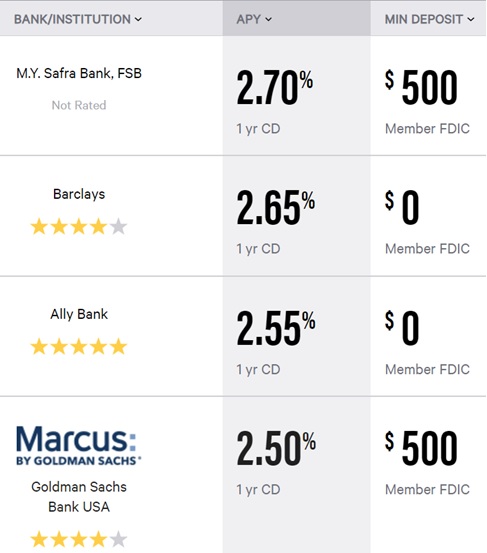
Task: Open M.Y. Safra Bank, FSB listing
Action: pyautogui.click(x=79, y=73)
